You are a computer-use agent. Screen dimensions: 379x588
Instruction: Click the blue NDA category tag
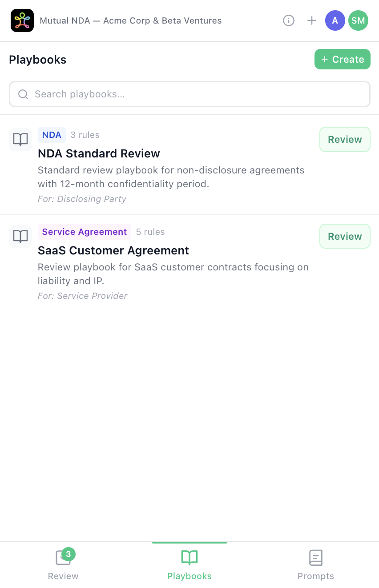tap(52, 135)
